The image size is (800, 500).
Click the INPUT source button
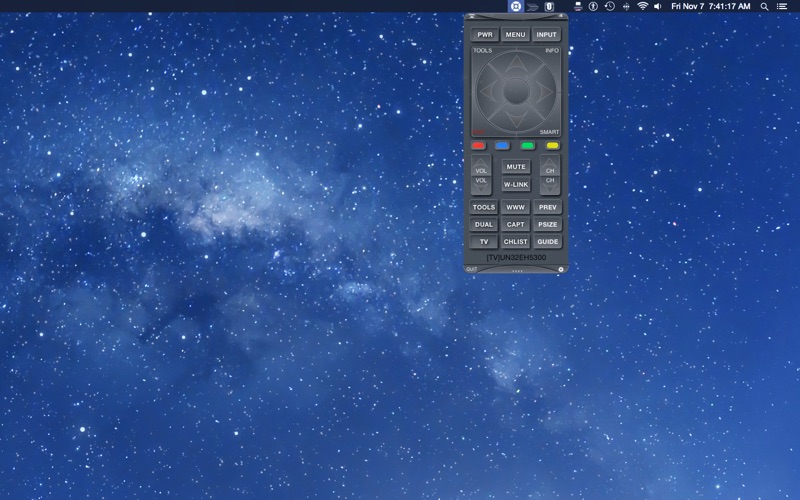tap(546, 35)
